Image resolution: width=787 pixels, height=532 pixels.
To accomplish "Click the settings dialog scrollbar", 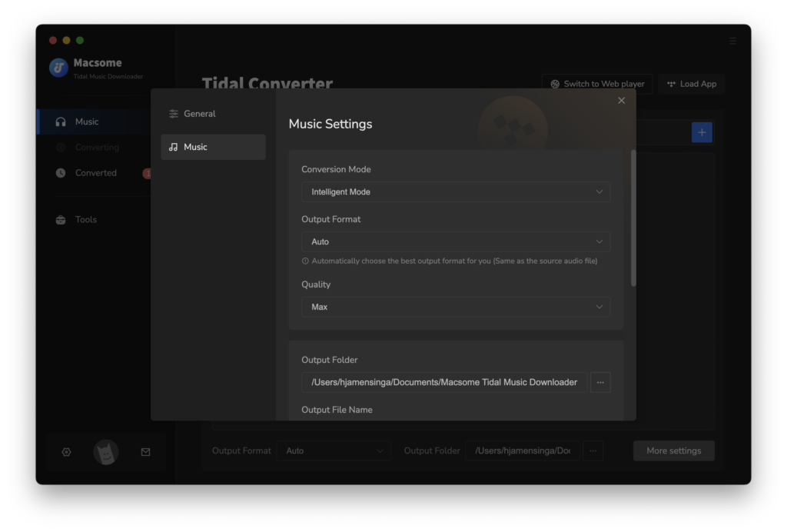I will click(x=633, y=218).
